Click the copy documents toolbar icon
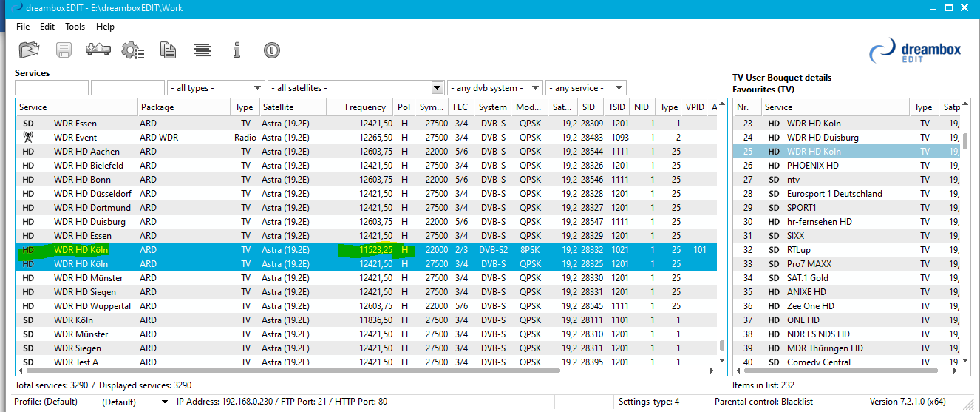This screenshot has height=412, width=980. (x=169, y=50)
